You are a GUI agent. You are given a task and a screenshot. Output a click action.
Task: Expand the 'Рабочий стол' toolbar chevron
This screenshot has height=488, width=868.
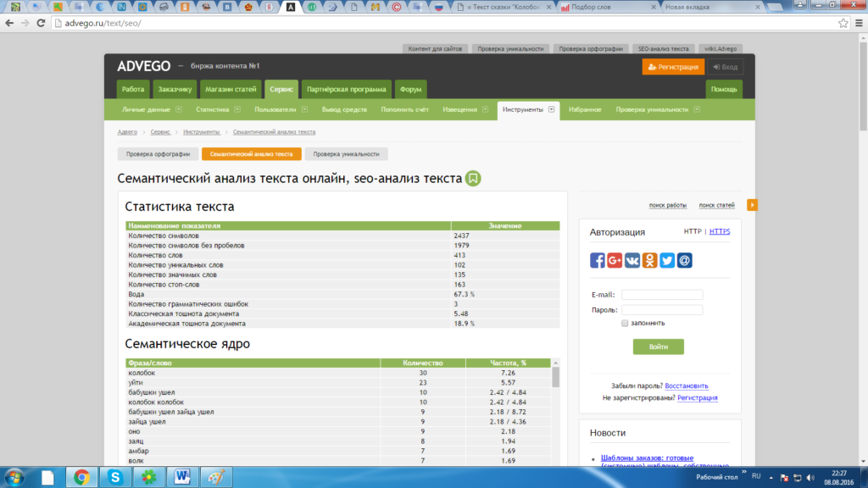(x=744, y=472)
